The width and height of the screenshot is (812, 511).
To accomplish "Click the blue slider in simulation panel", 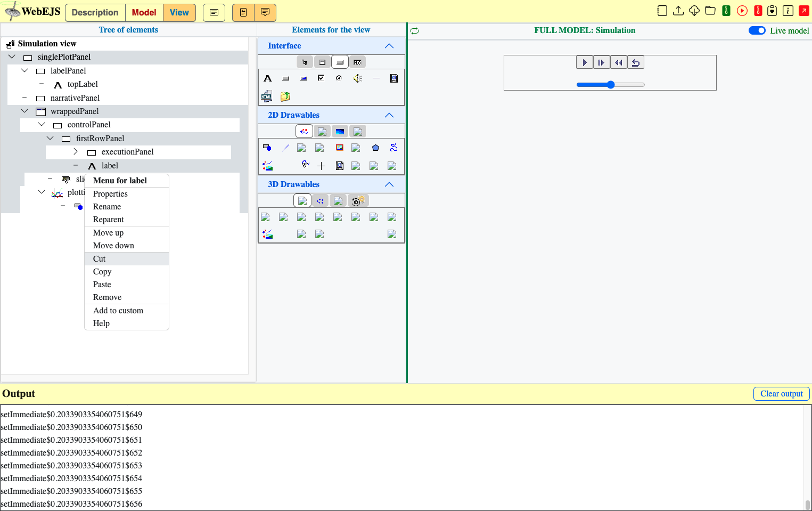I will tap(611, 85).
